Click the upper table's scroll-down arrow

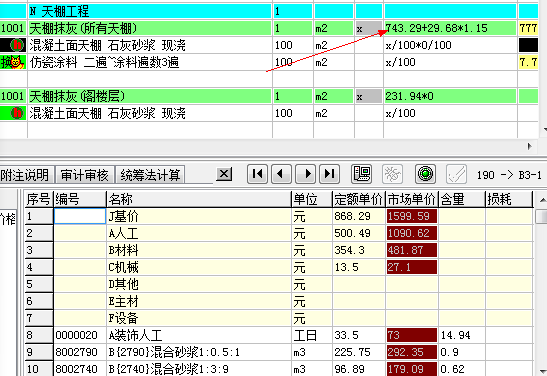(x=545, y=129)
